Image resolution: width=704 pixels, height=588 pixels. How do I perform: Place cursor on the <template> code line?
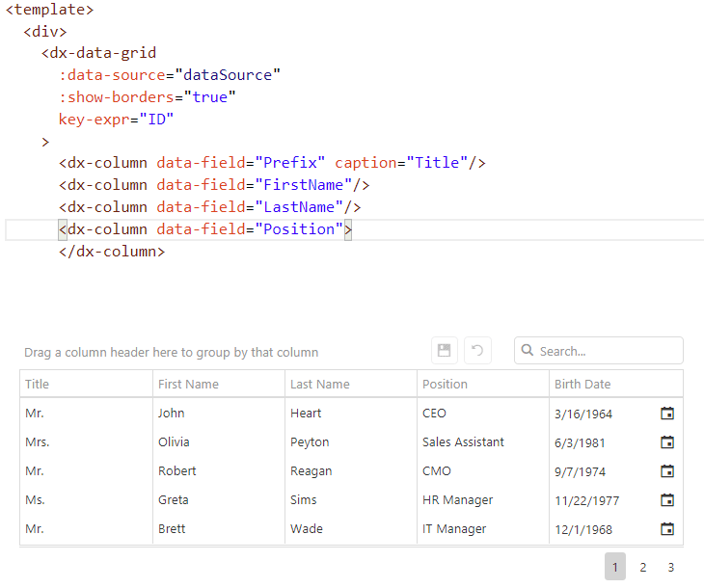coord(49,10)
